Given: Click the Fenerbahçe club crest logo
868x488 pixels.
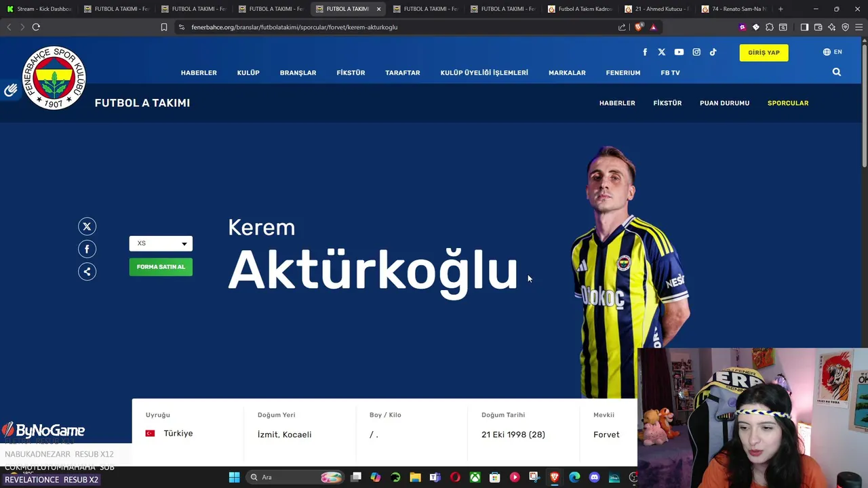Looking at the screenshot, I should pos(54,78).
